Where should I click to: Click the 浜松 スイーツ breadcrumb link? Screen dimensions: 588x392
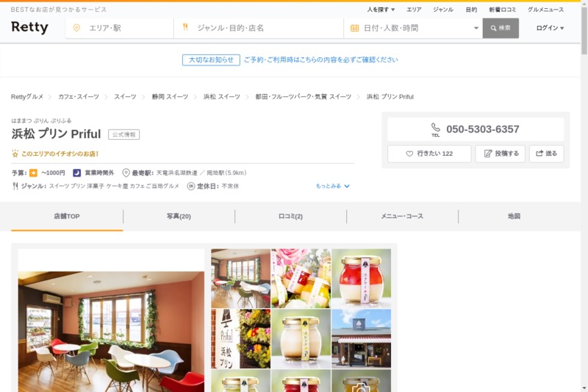click(x=221, y=97)
